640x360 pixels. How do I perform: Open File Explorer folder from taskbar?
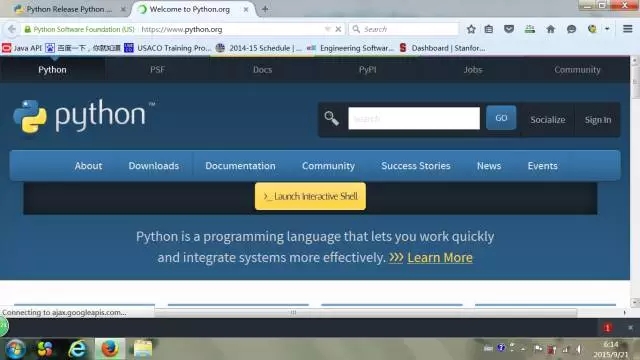pyautogui.click(x=142, y=349)
